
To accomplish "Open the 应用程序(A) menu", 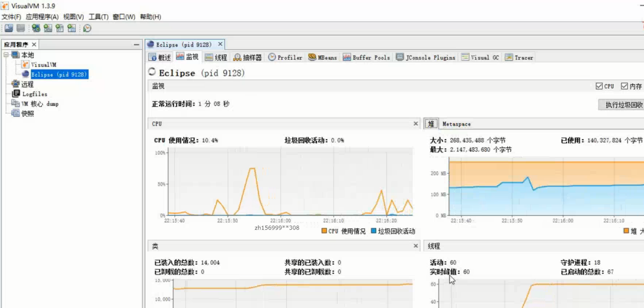I will tap(42, 17).
